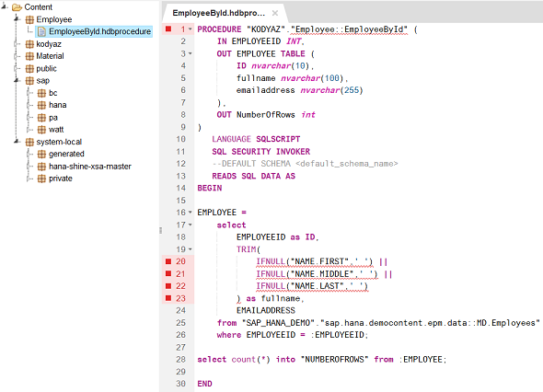The height and width of the screenshot is (392, 543).
Task: Click error marker on line 21
Action: coord(168,273)
